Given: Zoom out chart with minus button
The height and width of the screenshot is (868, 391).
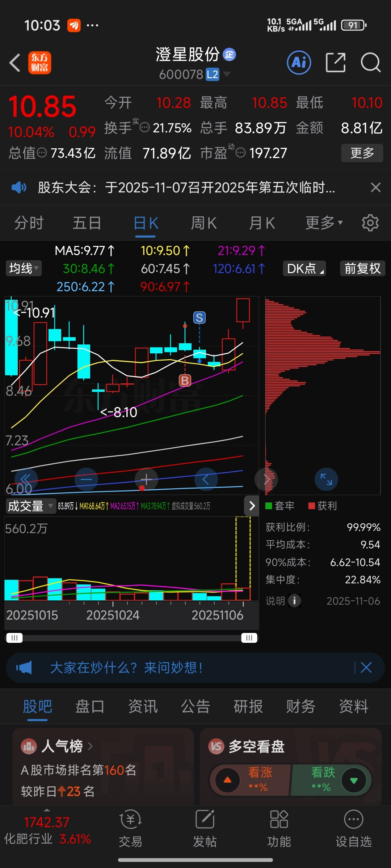Looking at the screenshot, I should tap(86, 479).
